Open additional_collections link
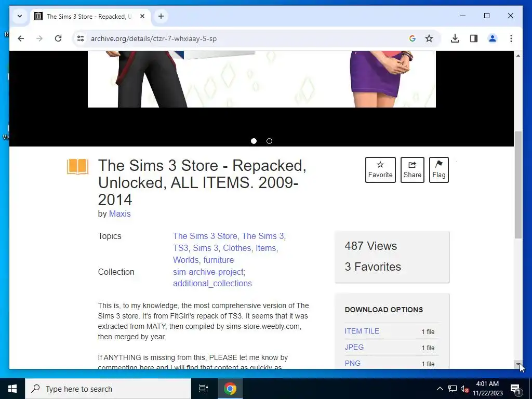Image resolution: width=532 pixels, height=399 pixels. click(212, 283)
